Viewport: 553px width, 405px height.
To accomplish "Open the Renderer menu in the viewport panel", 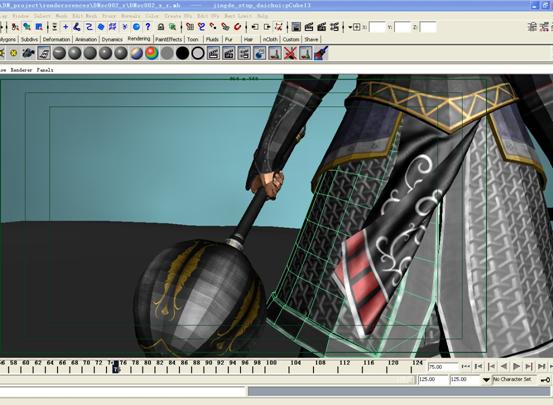I will 21,70.
